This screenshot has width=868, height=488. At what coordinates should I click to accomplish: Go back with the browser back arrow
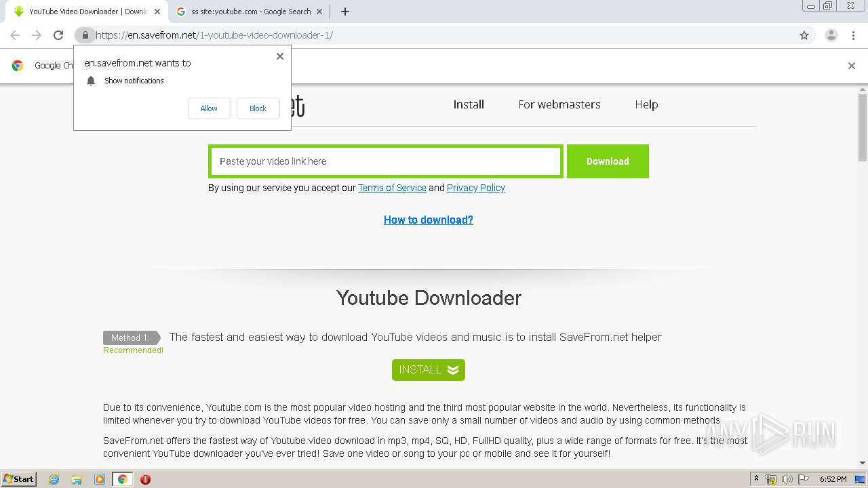click(x=15, y=35)
